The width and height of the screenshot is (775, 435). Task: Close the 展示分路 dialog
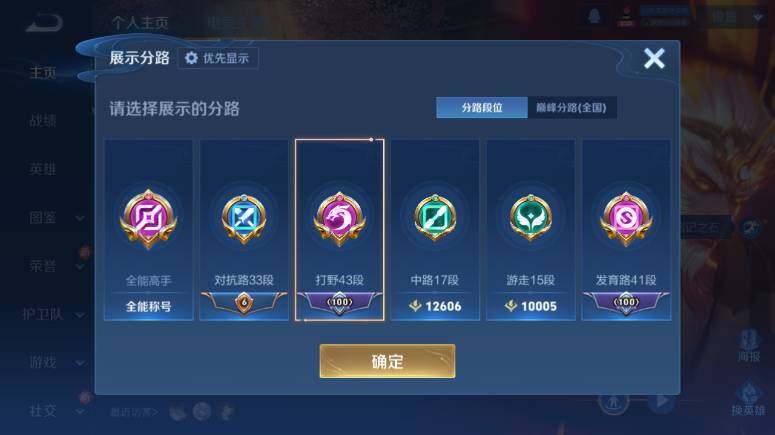point(654,59)
